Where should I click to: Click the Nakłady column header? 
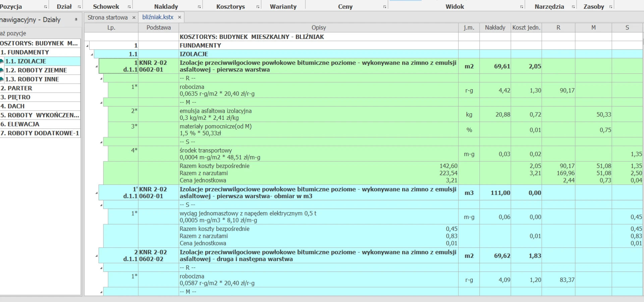(495, 28)
